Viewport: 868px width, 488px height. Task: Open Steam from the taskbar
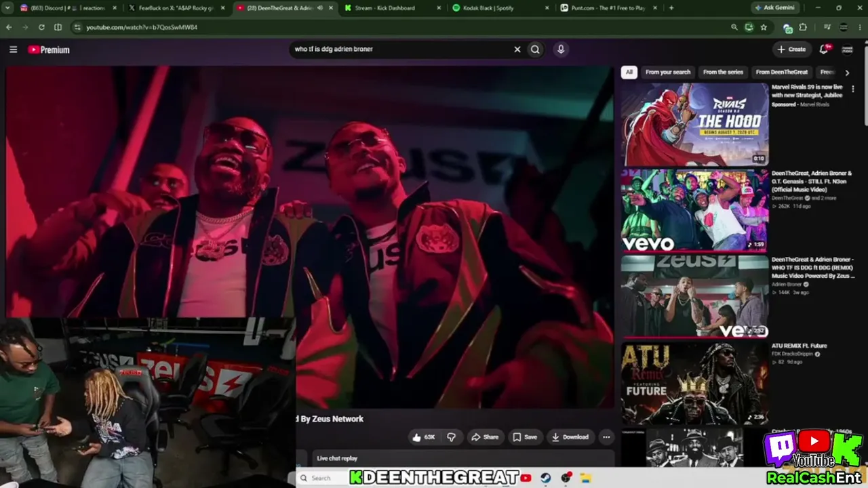545,478
